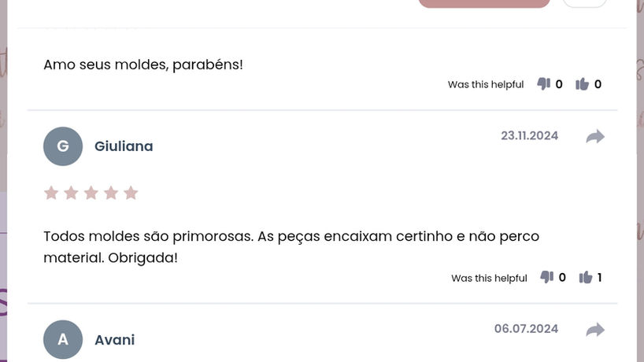Dislike the "Amo seus moldes" review

(543, 84)
